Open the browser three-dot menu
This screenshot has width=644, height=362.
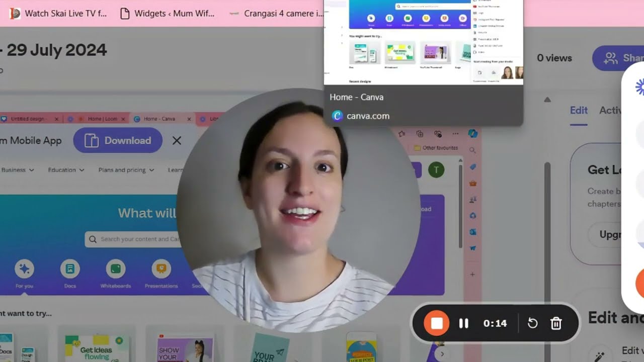pos(455,134)
